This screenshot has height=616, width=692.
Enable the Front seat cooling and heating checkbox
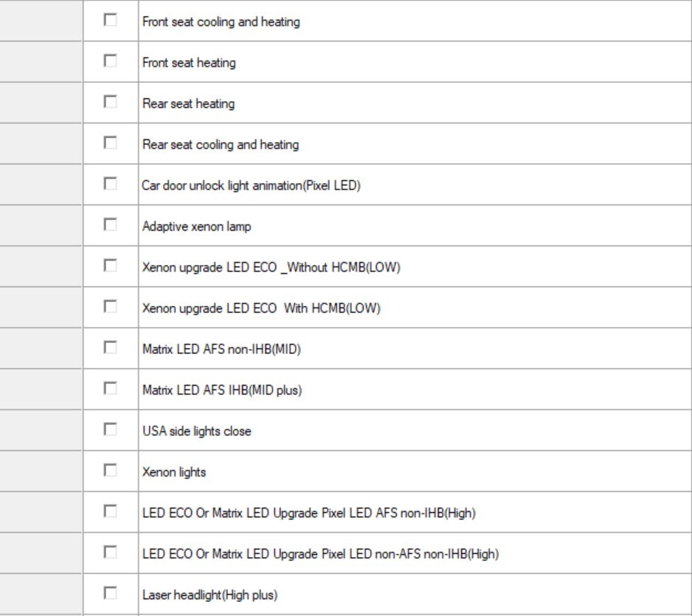[x=111, y=21]
